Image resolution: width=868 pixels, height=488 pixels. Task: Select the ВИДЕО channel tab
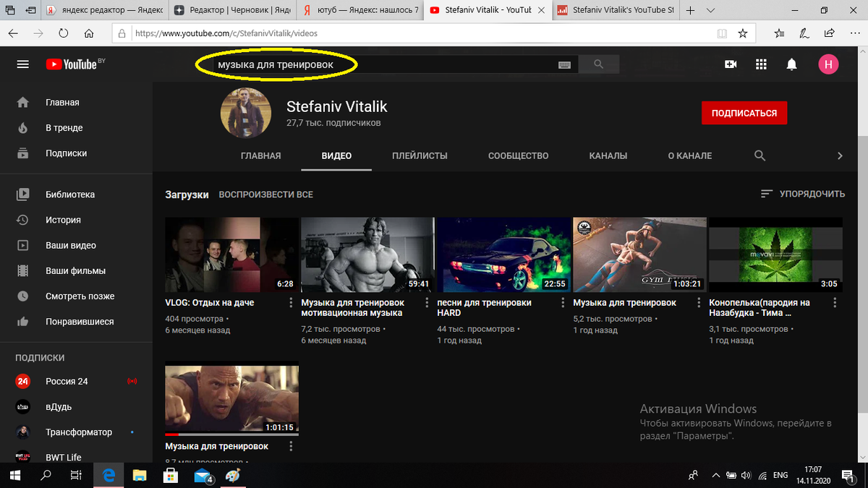[x=336, y=155]
